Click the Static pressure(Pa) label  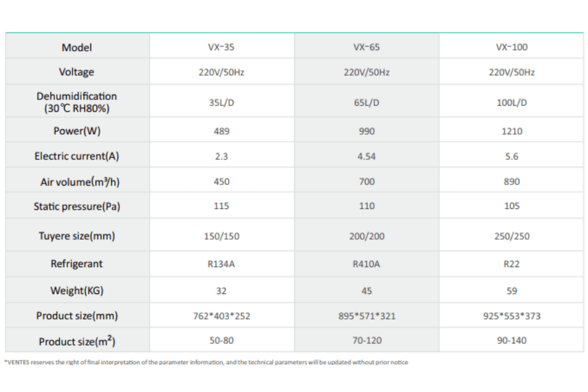click(x=77, y=206)
